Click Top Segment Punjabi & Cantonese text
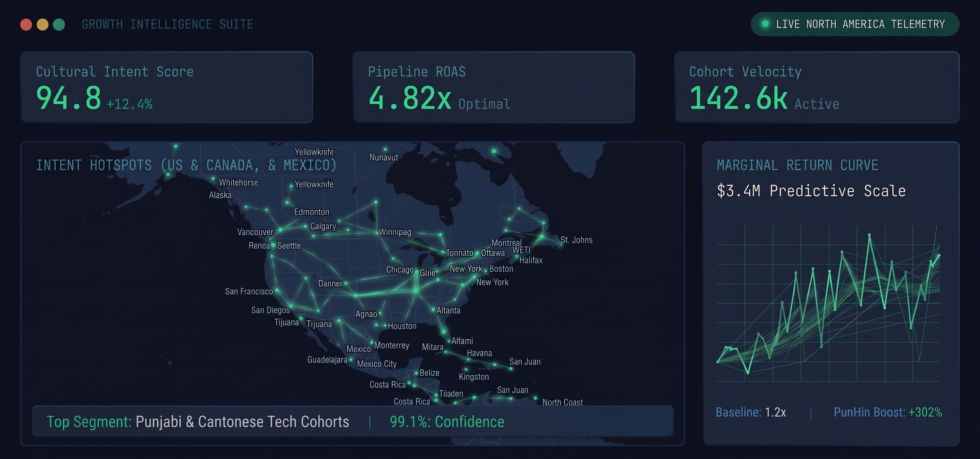The image size is (980, 459). click(198, 422)
